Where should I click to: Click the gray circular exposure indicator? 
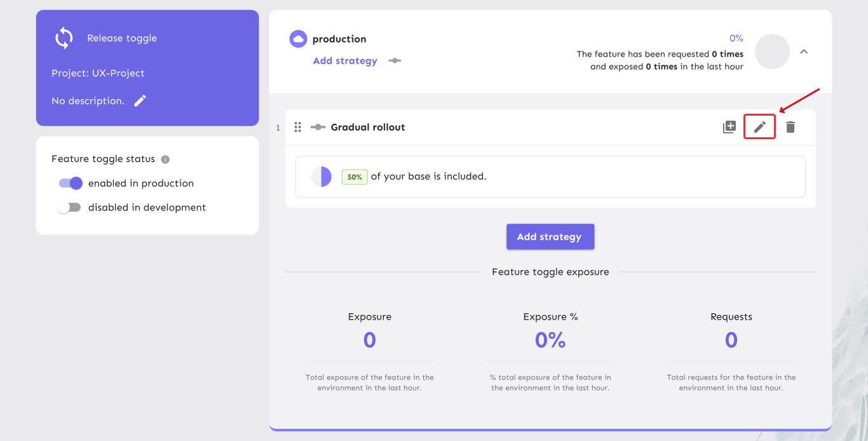[771, 51]
